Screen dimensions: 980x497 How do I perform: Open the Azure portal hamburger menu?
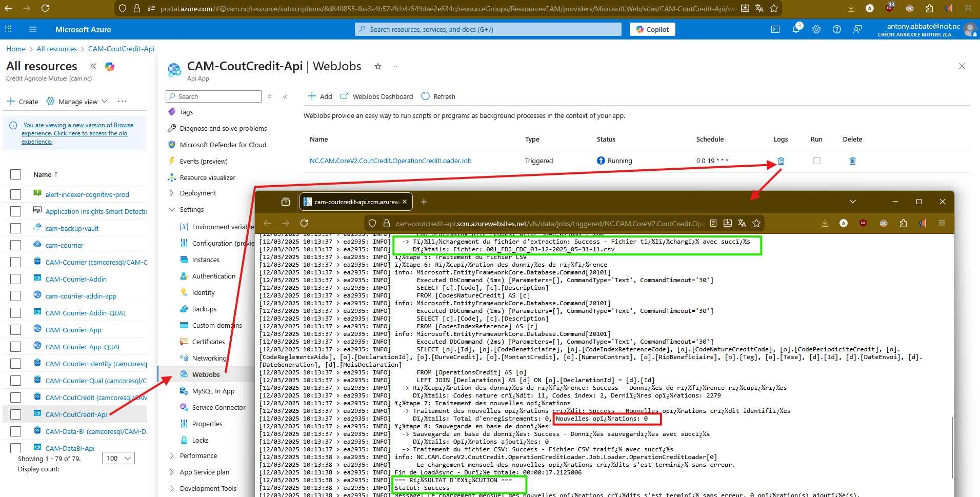point(33,29)
